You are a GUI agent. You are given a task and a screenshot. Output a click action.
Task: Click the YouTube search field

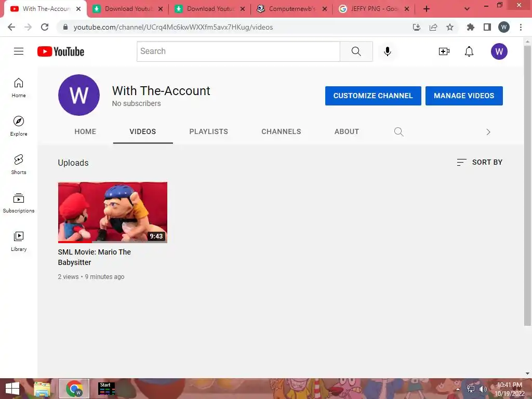pos(238,51)
